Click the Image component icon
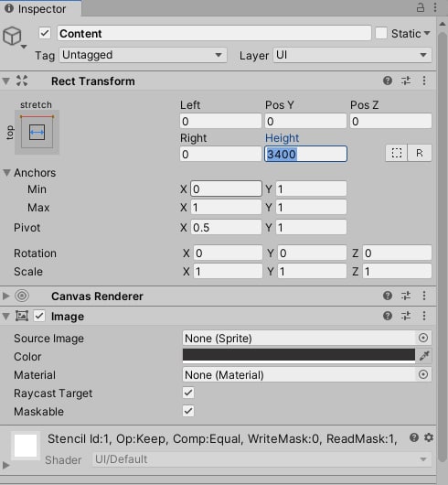The height and width of the screenshot is (485, 448). tap(22, 316)
